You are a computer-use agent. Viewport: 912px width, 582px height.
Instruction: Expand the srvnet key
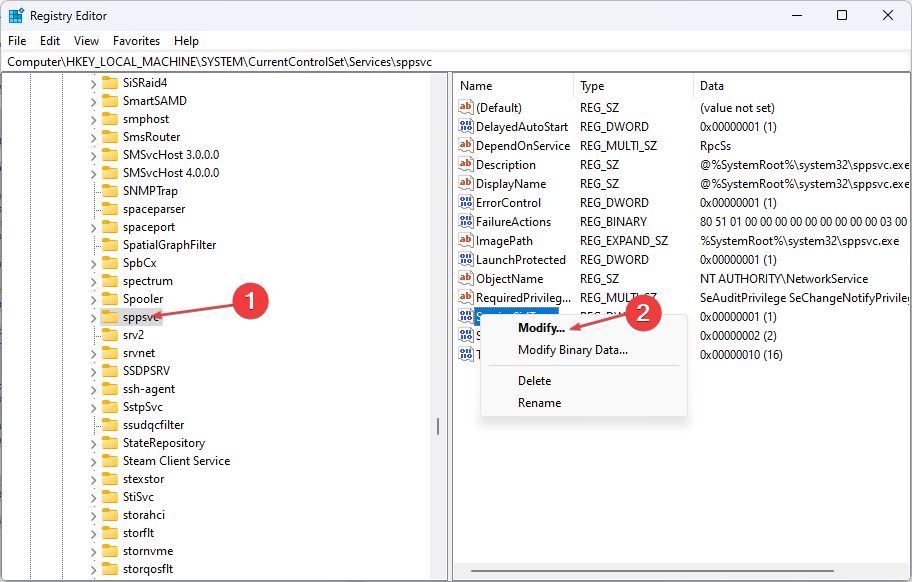pos(93,354)
